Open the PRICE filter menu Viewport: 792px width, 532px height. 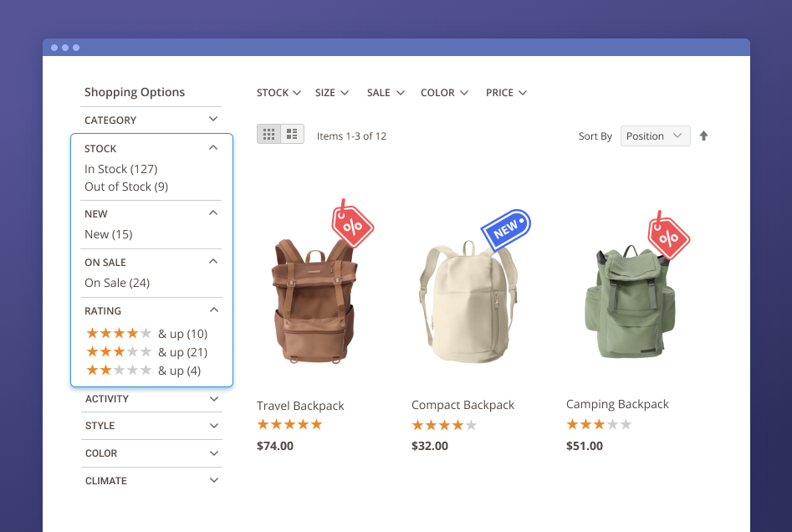(506, 93)
